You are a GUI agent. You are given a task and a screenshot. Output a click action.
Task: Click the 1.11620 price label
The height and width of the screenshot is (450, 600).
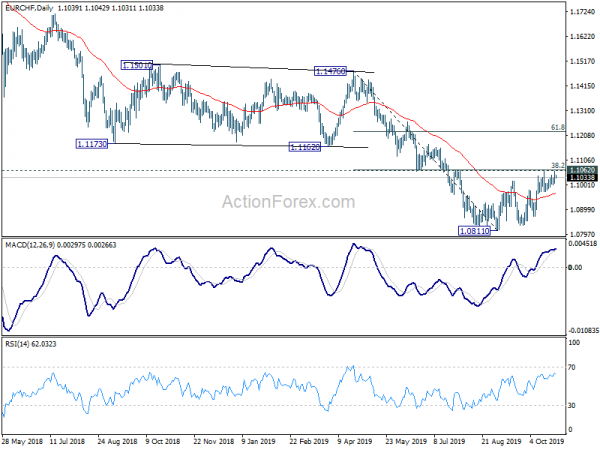click(305, 147)
